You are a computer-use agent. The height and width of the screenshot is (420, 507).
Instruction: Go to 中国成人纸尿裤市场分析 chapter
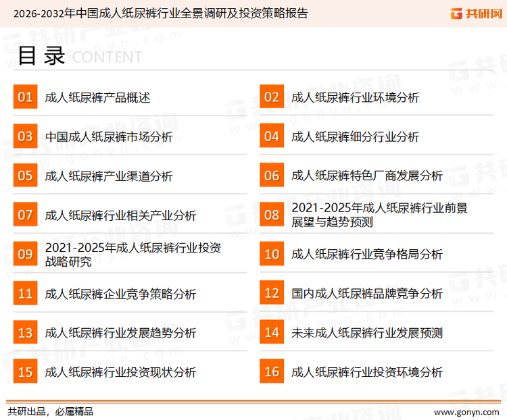tap(109, 137)
